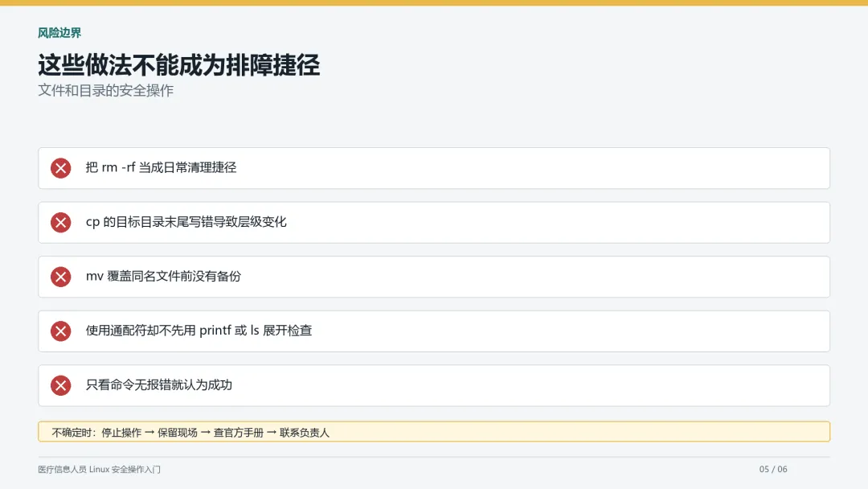Screen dimensions: 868x489
Task: Select the card 使用通配符却不先用 printf 或 ls 展开检查
Action: [x=434, y=331]
